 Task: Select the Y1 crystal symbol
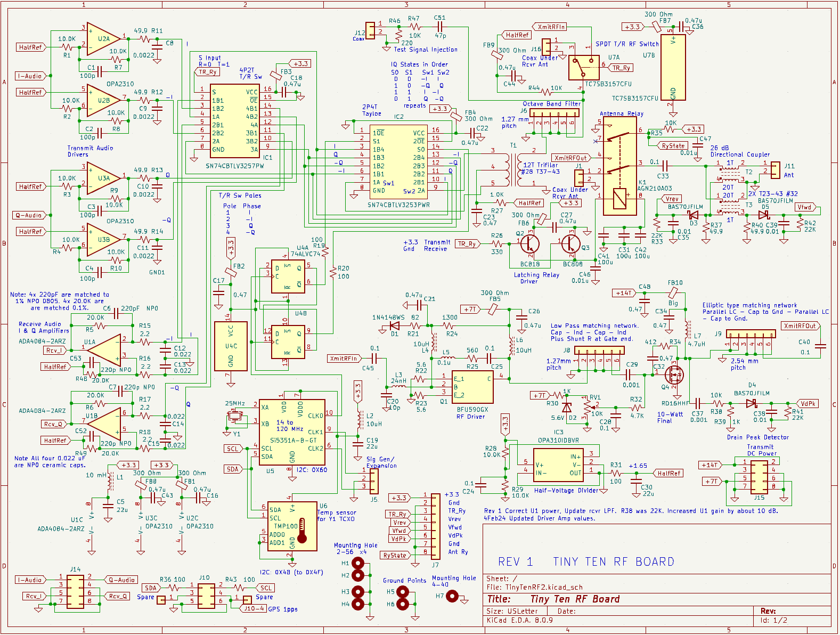tap(235, 416)
